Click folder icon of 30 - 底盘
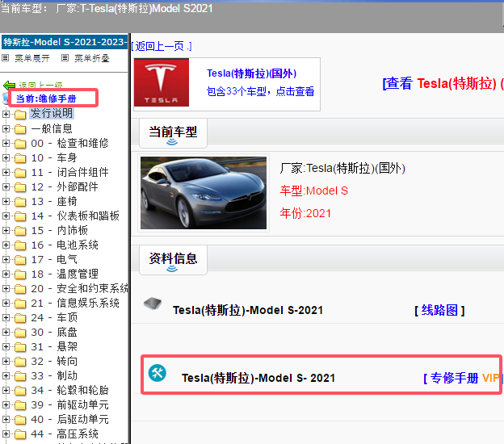This screenshot has height=444, width=504. [x=20, y=333]
